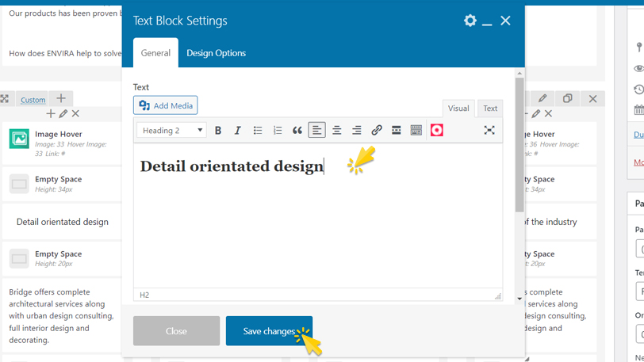
Task: Toggle the toolbar kitchen sink button
Action: click(x=416, y=131)
